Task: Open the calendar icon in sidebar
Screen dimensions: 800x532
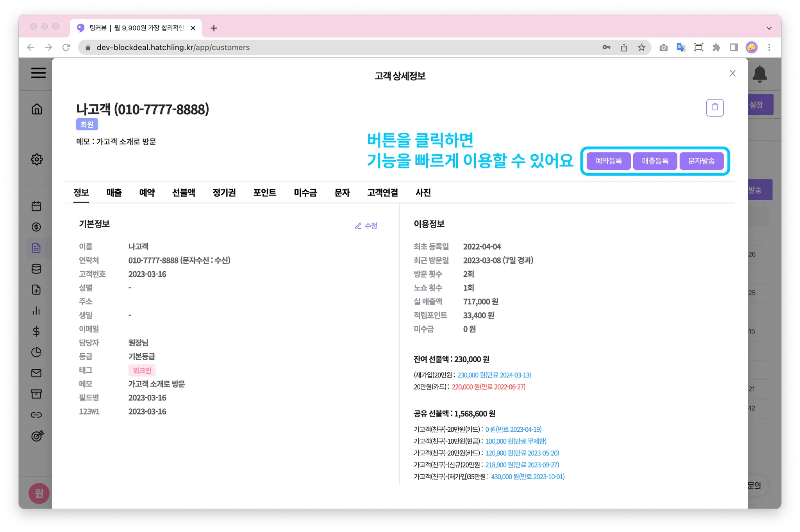Action: coord(36,206)
